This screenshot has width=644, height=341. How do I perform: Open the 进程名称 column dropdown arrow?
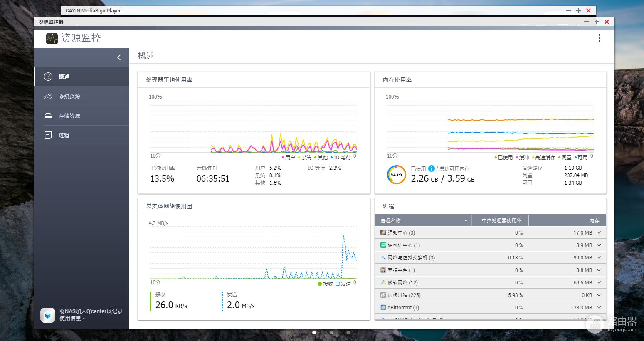click(466, 221)
